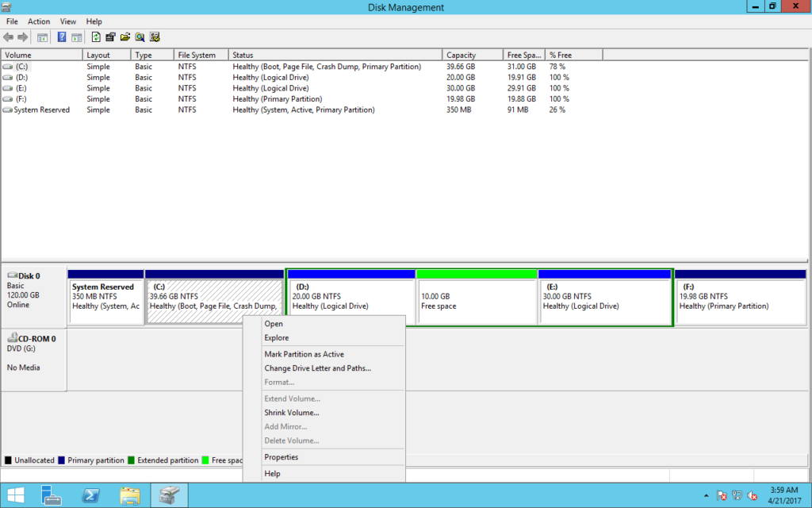Click the Refresh toolbar icon
This screenshot has width=812, height=508.
pyautogui.click(x=96, y=37)
